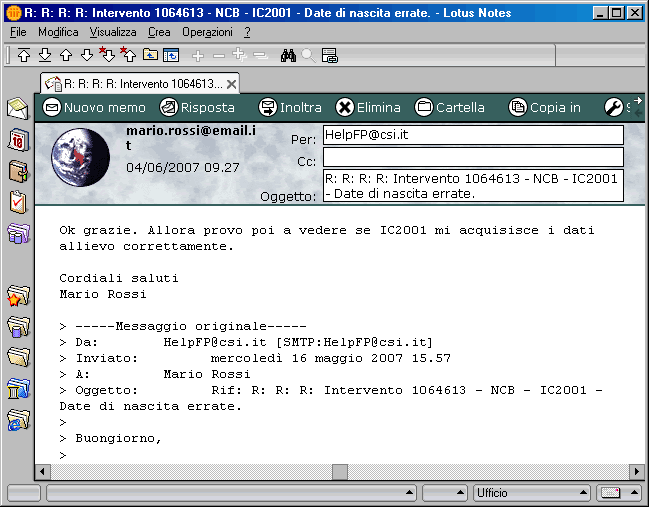Image resolution: width=649 pixels, height=507 pixels.
Task: Close the Intervento 1064613 message tab
Action: point(232,84)
